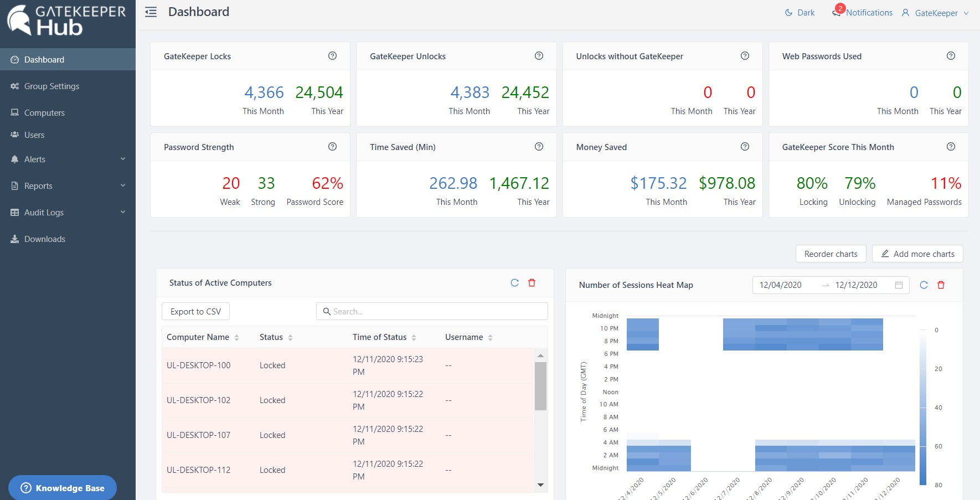This screenshot has width=980, height=500.
Task: Click Reorder charts button
Action: pyautogui.click(x=831, y=254)
